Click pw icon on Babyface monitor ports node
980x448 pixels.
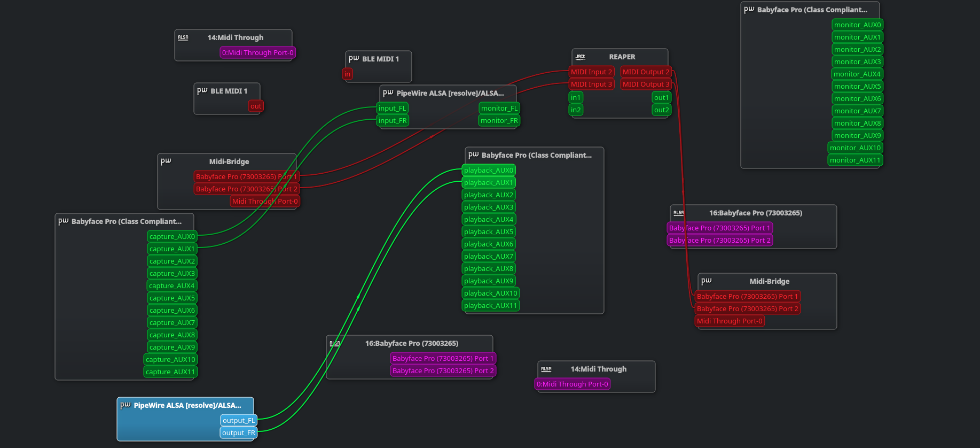pyautogui.click(x=749, y=9)
